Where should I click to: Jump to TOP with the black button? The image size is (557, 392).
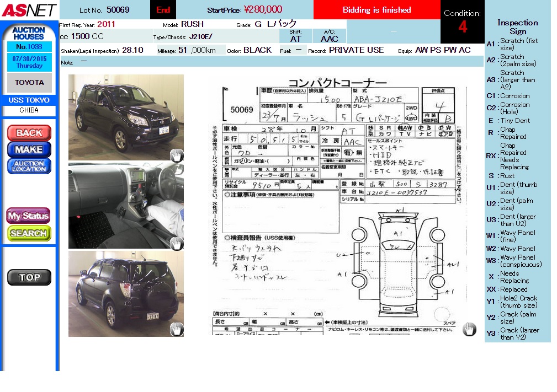pyautogui.click(x=29, y=277)
